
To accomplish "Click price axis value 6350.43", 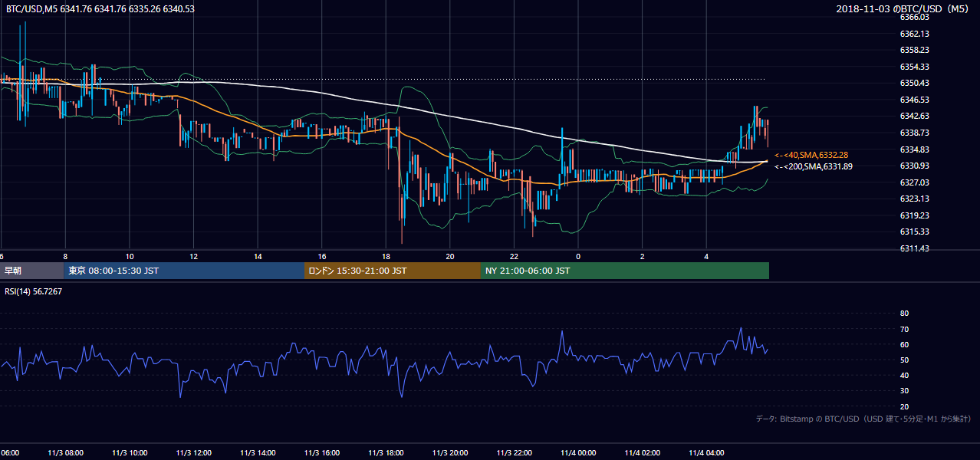I will tap(914, 83).
